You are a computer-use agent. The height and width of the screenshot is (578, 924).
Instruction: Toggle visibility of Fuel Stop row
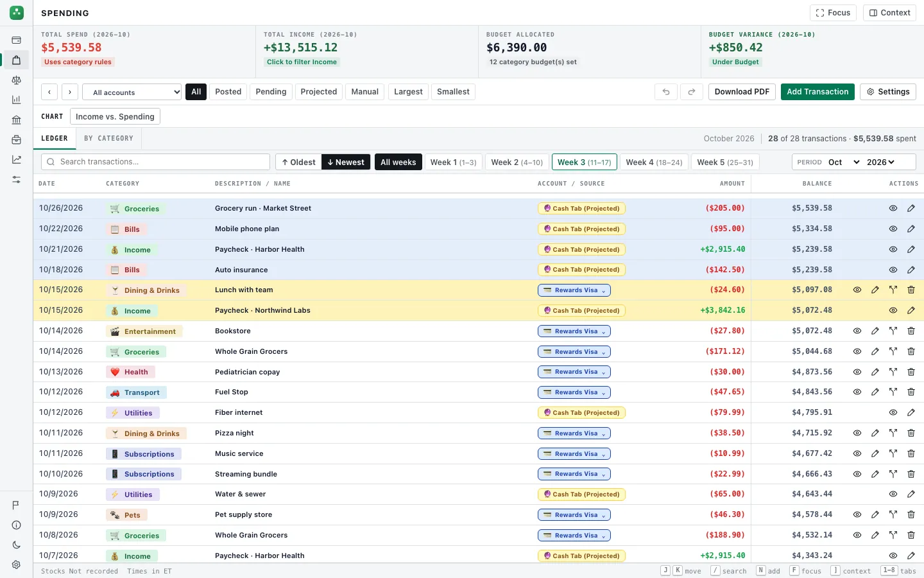click(857, 392)
